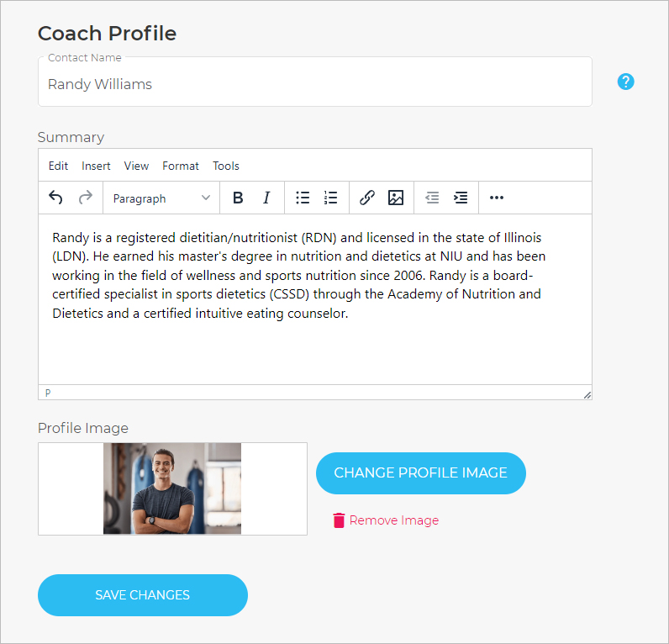669x644 pixels.
Task: Toggle italic formatting
Action: [266, 198]
